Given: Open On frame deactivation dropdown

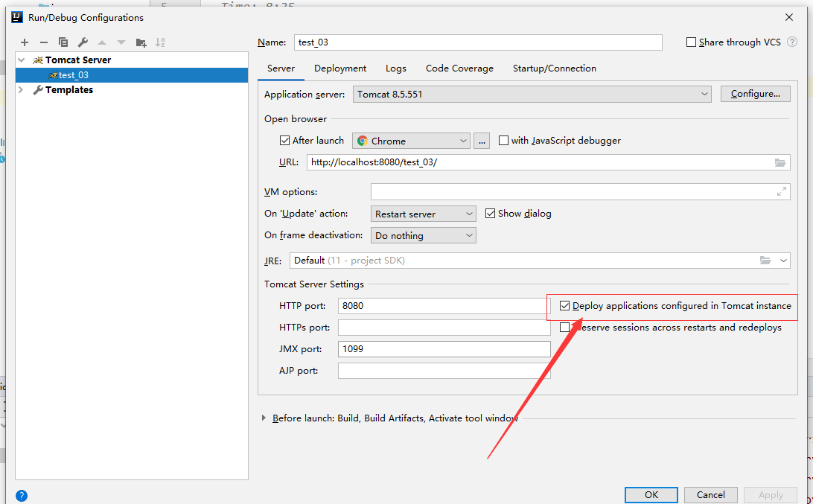Looking at the screenshot, I should [423, 235].
